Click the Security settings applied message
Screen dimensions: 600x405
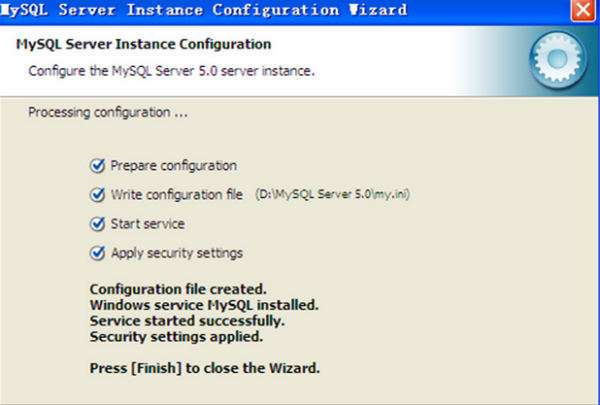pos(176,337)
